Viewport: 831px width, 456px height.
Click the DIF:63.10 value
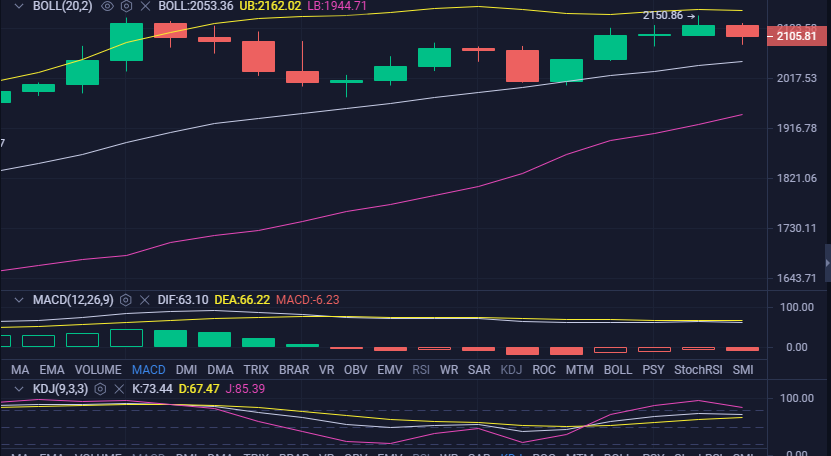click(x=183, y=300)
